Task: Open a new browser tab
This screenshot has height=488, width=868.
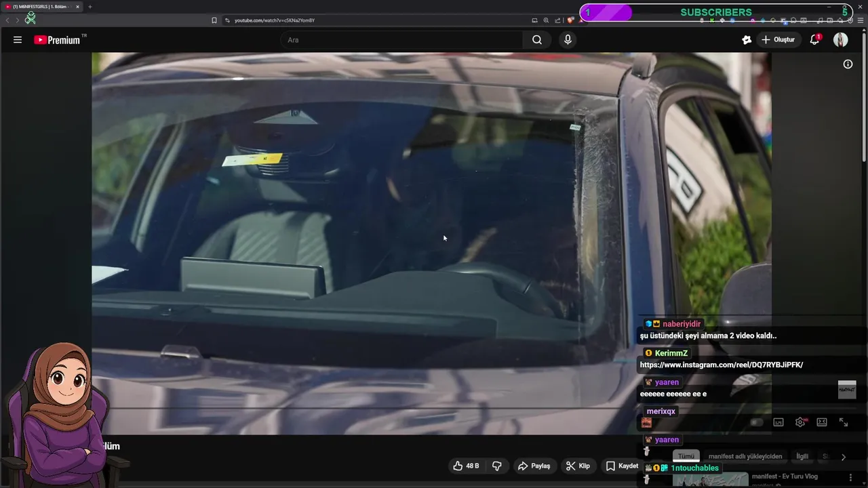Action: tap(90, 7)
